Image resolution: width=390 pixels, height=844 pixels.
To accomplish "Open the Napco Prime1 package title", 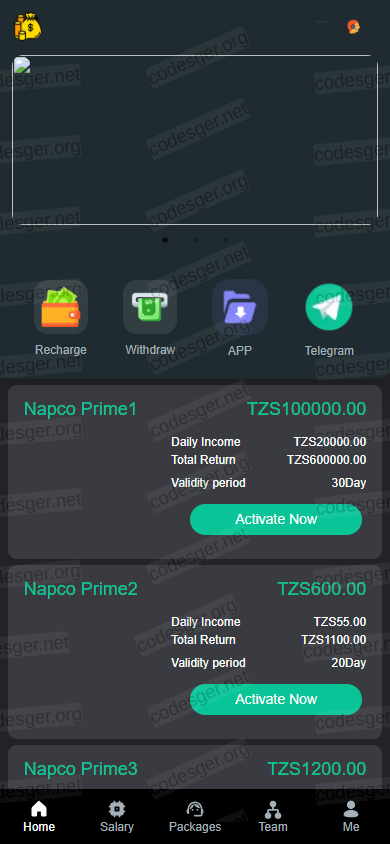I will pyautogui.click(x=80, y=409).
